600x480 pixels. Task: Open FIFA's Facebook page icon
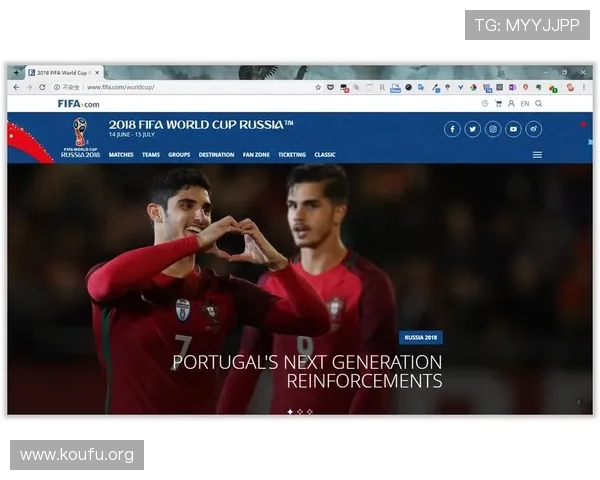point(452,129)
